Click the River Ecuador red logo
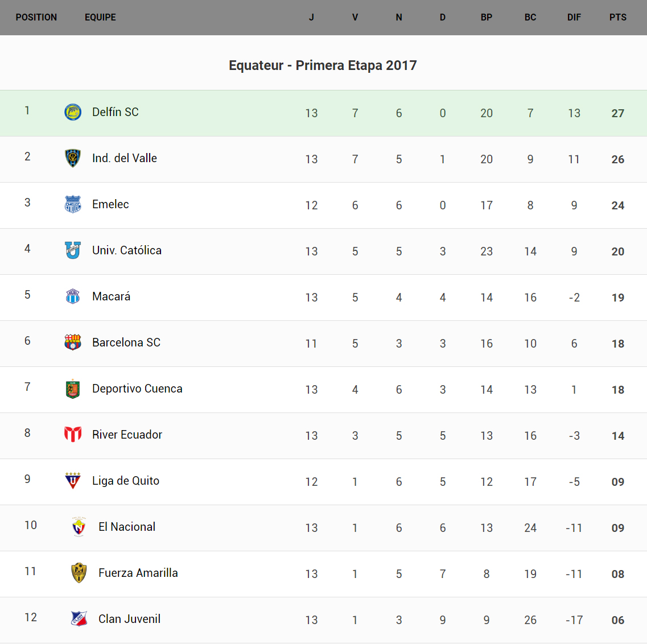Screen dimensions: 647x644 point(73,435)
